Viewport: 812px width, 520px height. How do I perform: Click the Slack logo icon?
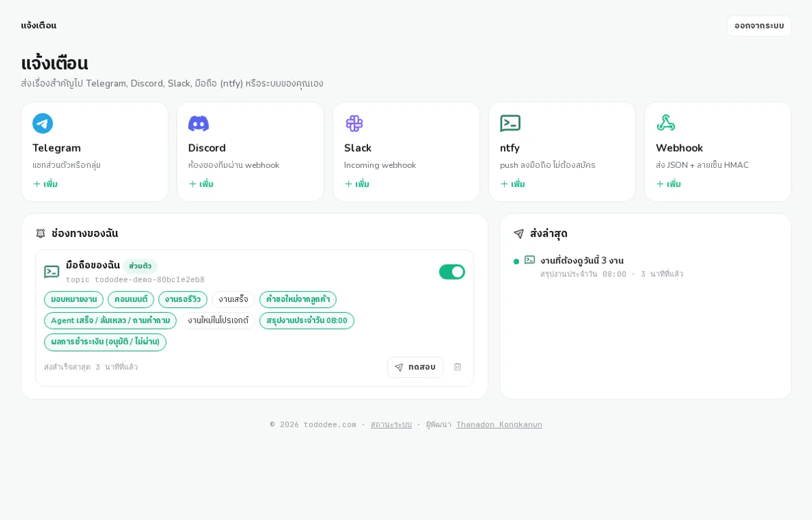tap(355, 123)
